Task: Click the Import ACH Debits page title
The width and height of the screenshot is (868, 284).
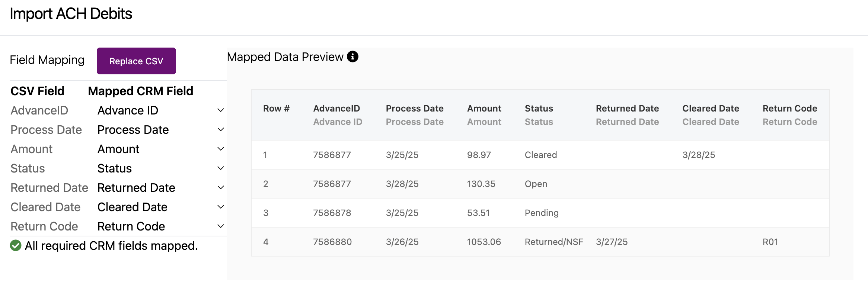Action: point(71,14)
